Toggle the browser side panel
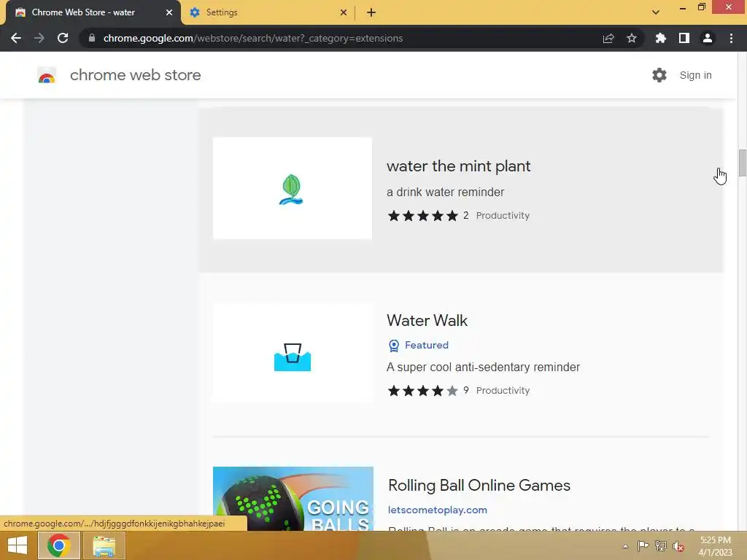Image resolution: width=747 pixels, height=560 pixels. tap(684, 38)
